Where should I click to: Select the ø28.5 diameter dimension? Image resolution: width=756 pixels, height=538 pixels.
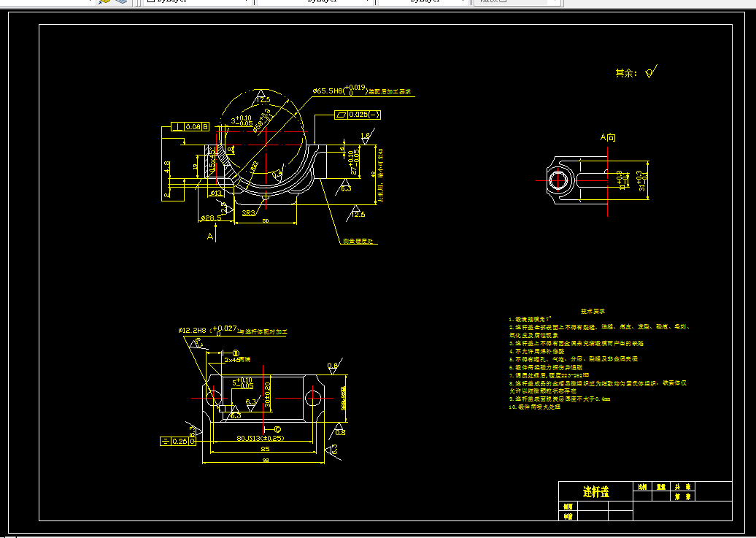click(210, 218)
